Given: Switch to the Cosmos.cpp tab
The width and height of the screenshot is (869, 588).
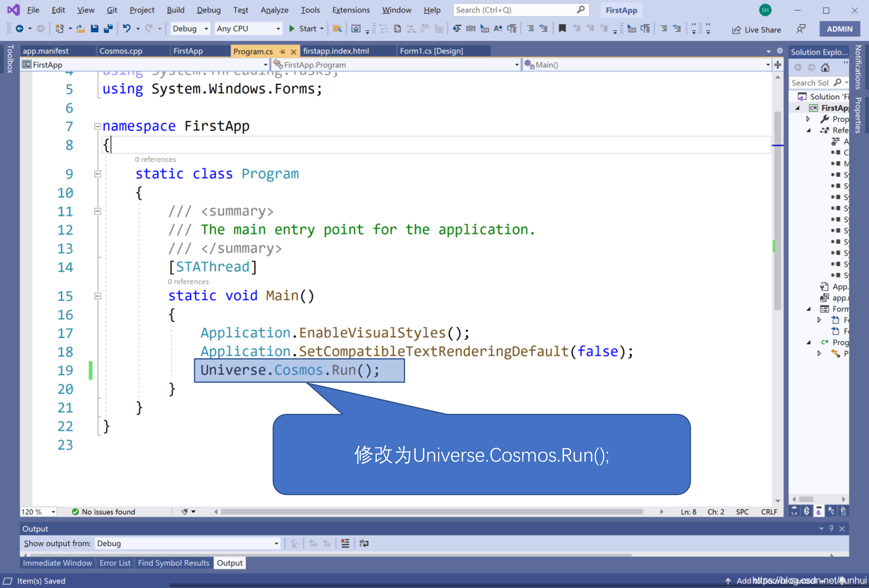Looking at the screenshot, I should [121, 51].
